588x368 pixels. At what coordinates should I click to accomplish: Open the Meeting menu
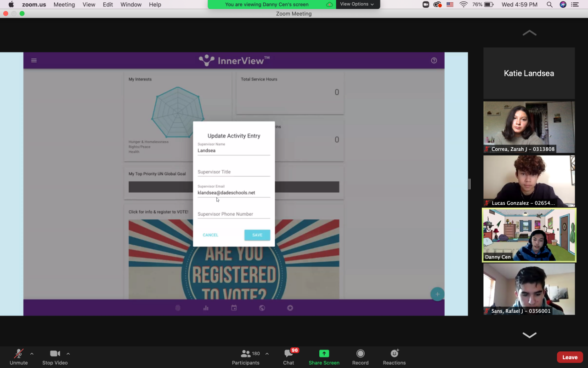pyautogui.click(x=64, y=5)
